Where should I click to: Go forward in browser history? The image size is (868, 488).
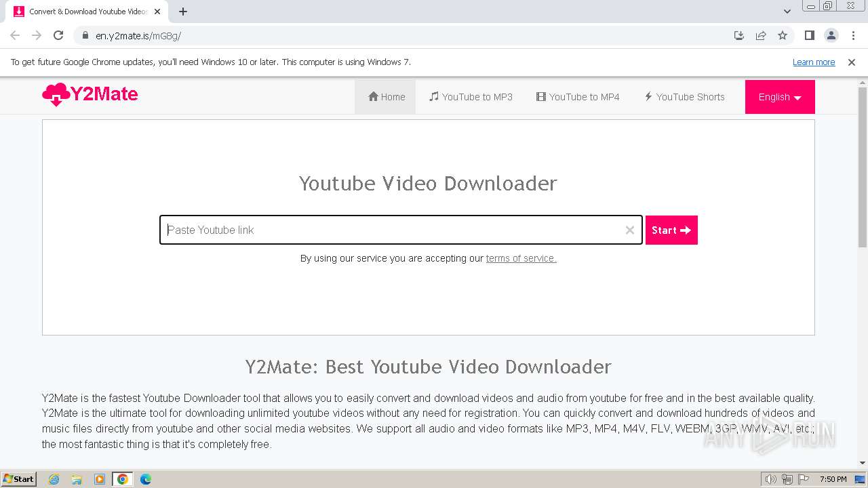tap(37, 35)
